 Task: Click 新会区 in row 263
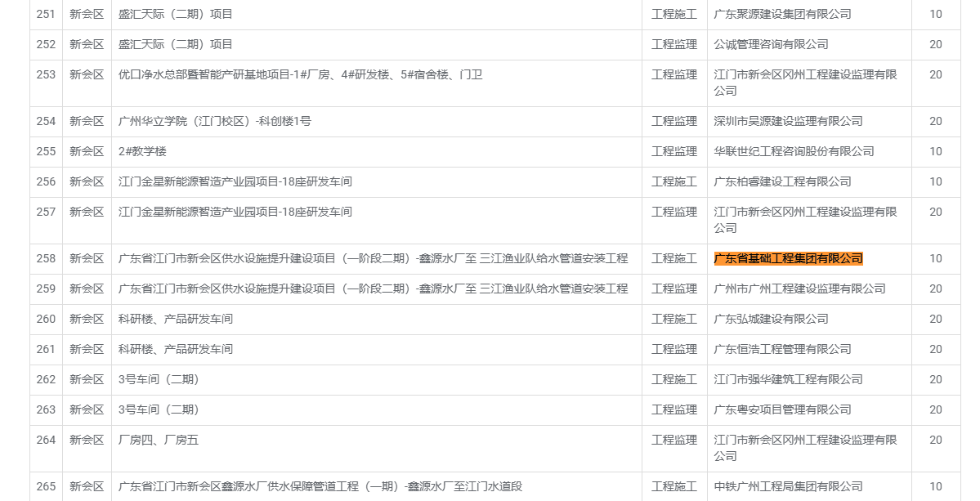coord(87,409)
